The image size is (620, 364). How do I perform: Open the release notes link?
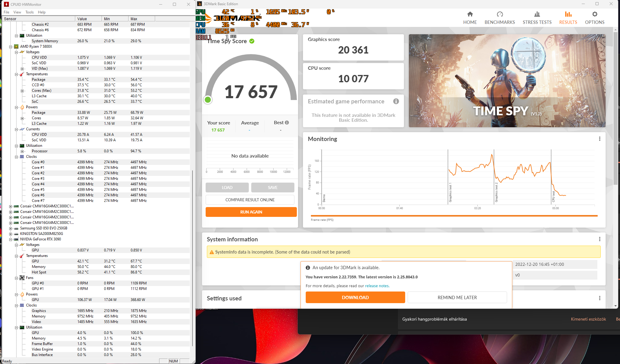(x=377, y=286)
